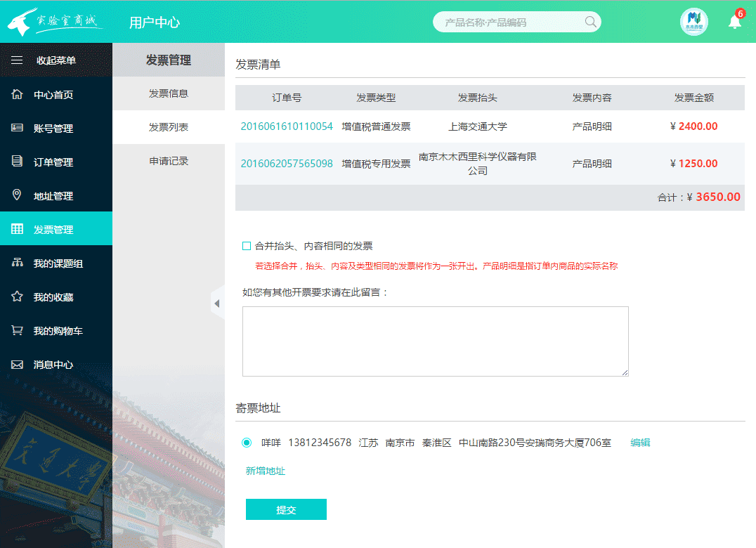Click 增值税普通发票 cell
The image size is (756, 548).
376,126
